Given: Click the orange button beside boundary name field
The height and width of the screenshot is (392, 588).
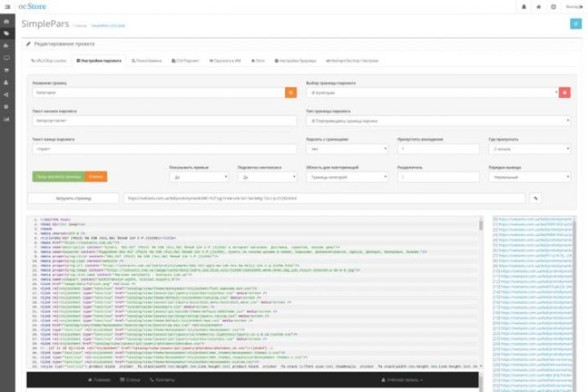Looking at the screenshot, I should pos(291,92).
